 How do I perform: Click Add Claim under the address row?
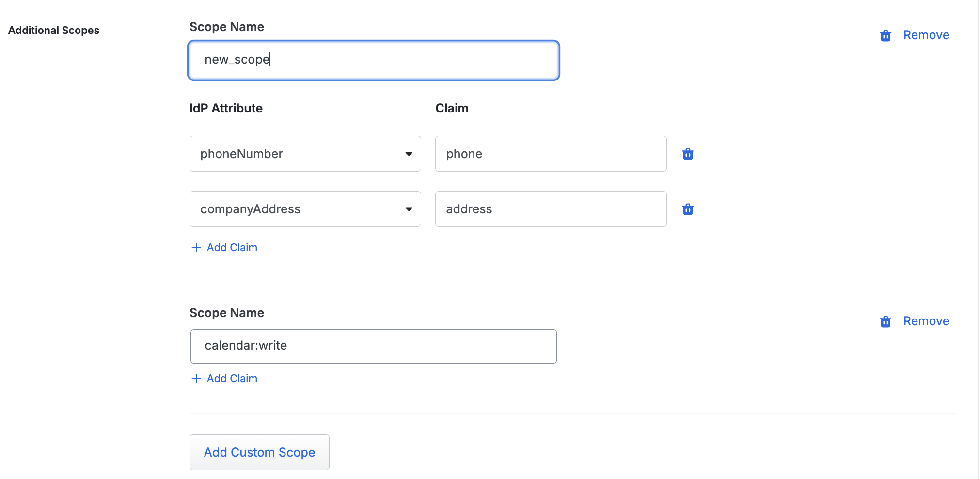[x=232, y=247]
